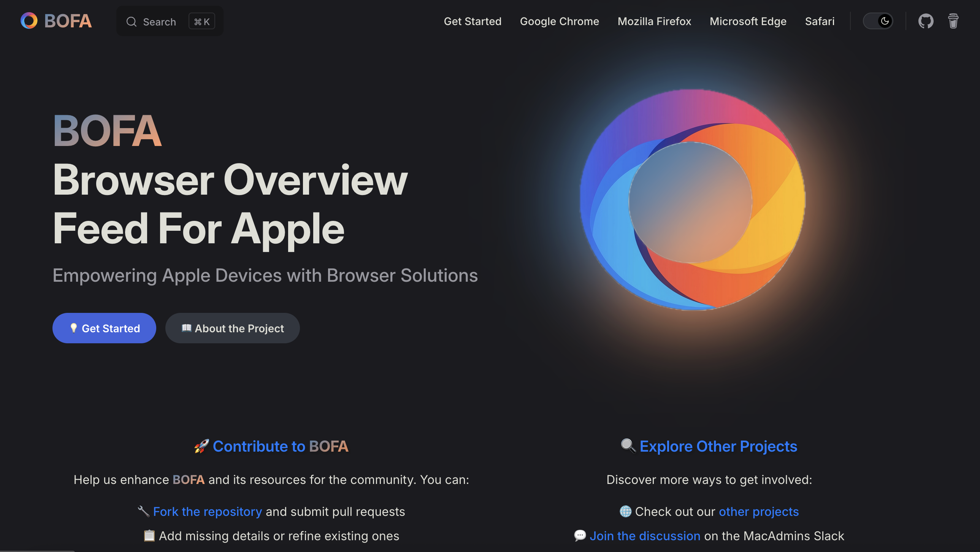
Task: Click the wrench emoji beside Fork the repository
Action: point(143,511)
